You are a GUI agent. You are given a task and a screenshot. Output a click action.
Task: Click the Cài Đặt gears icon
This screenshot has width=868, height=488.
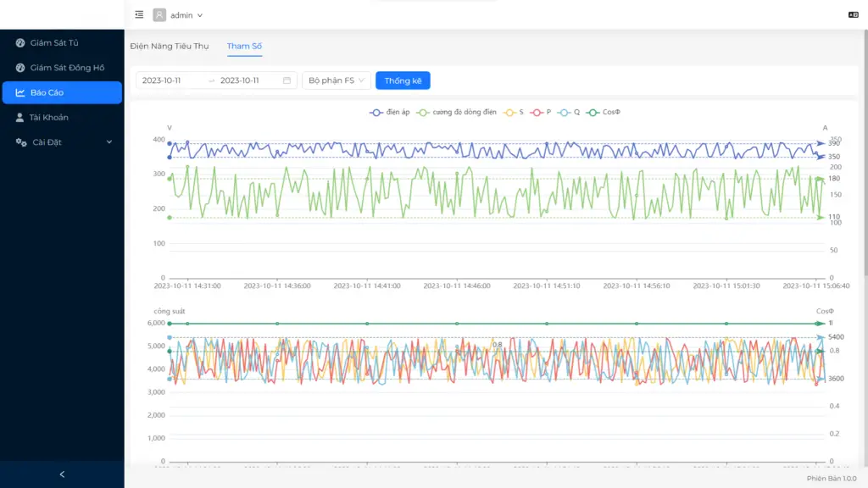(x=21, y=142)
